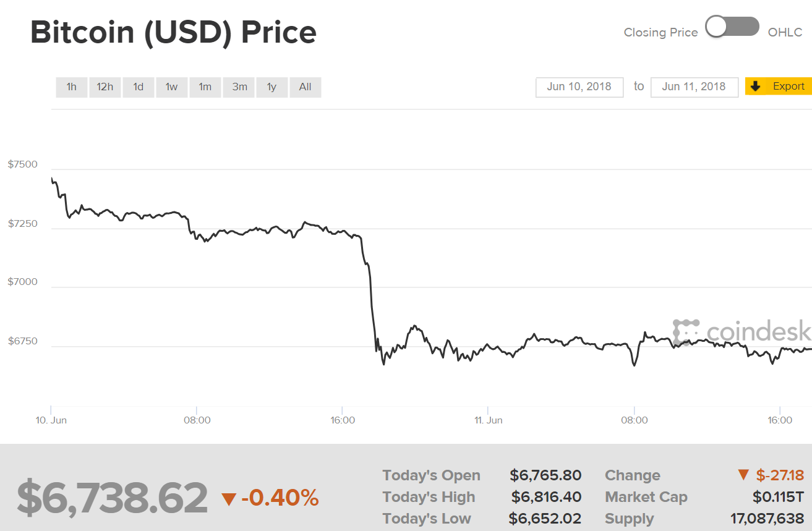Open the Jun 11, 2018 end date field
This screenshot has width=812, height=531.
coord(694,87)
